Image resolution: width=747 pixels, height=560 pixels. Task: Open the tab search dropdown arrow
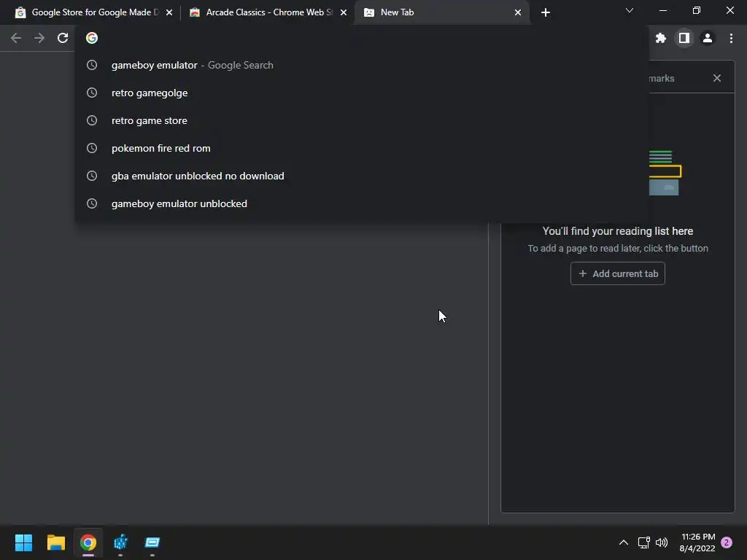pyautogui.click(x=630, y=10)
